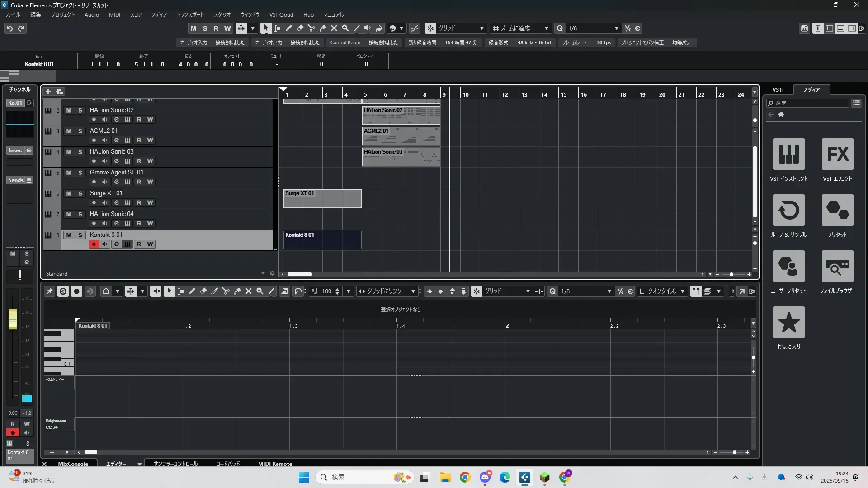
Task: Disable record enable on Kontakt 8 01
Action: pos(94,244)
